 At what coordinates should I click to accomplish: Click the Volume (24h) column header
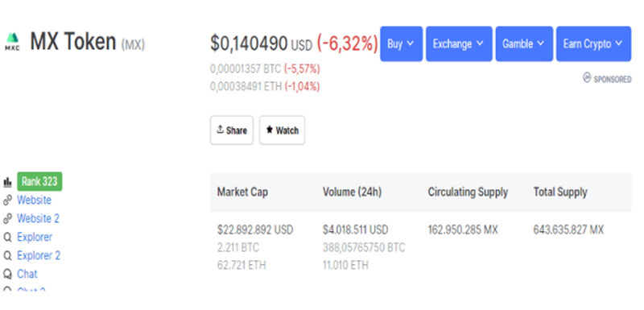[x=353, y=192]
